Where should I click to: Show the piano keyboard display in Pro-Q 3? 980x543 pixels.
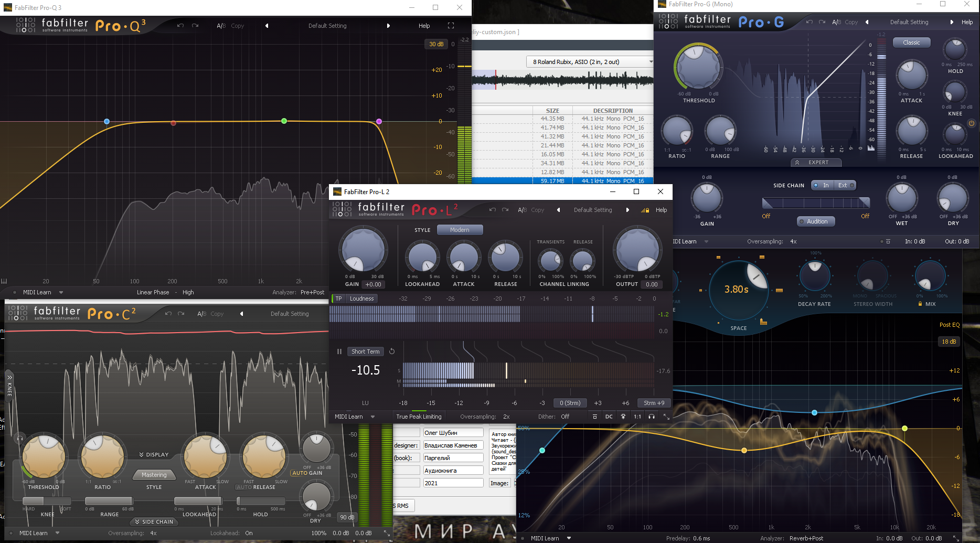pos(4,281)
